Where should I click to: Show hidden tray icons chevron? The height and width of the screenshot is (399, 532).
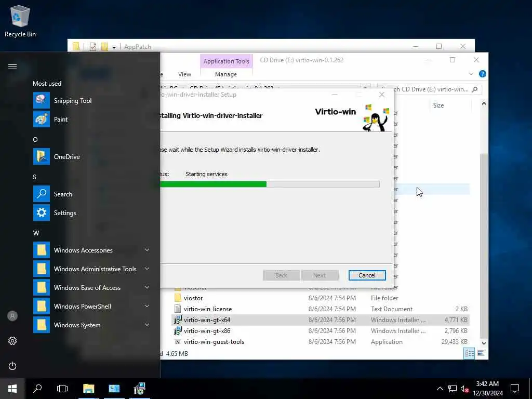[440, 389]
